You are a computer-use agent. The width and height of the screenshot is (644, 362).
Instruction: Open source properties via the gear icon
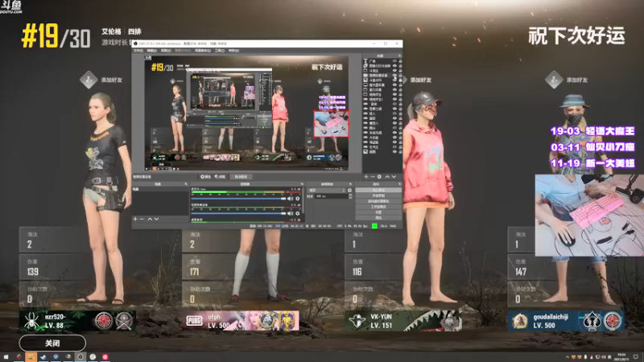click(x=379, y=176)
